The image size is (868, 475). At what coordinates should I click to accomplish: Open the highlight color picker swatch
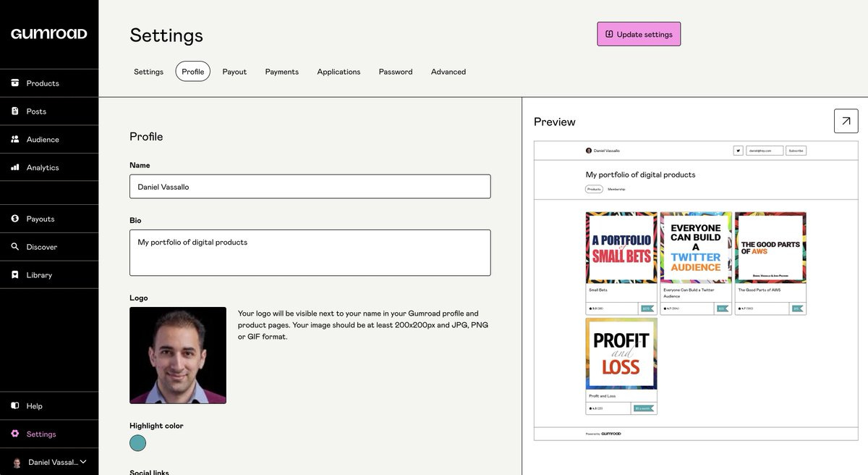pos(137,443)
